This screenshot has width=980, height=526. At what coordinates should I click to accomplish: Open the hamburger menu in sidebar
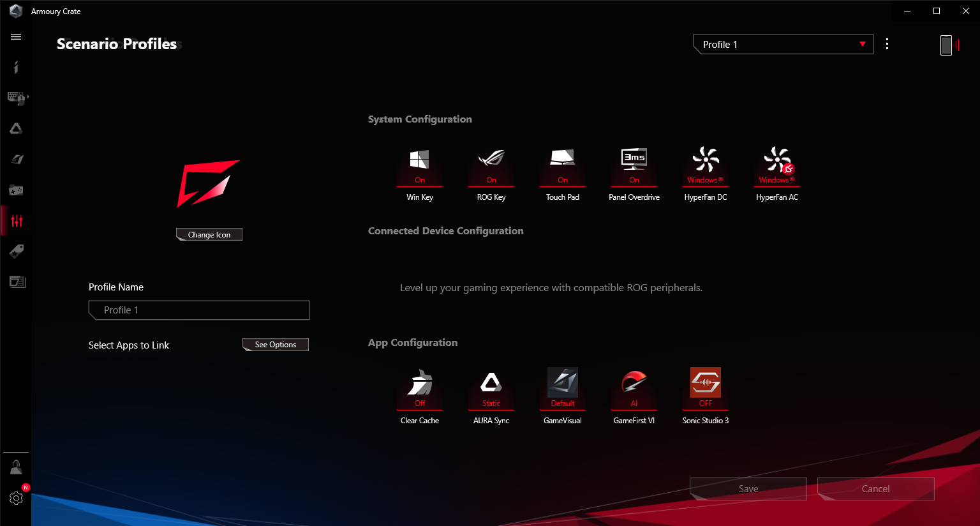click(16, 37)
